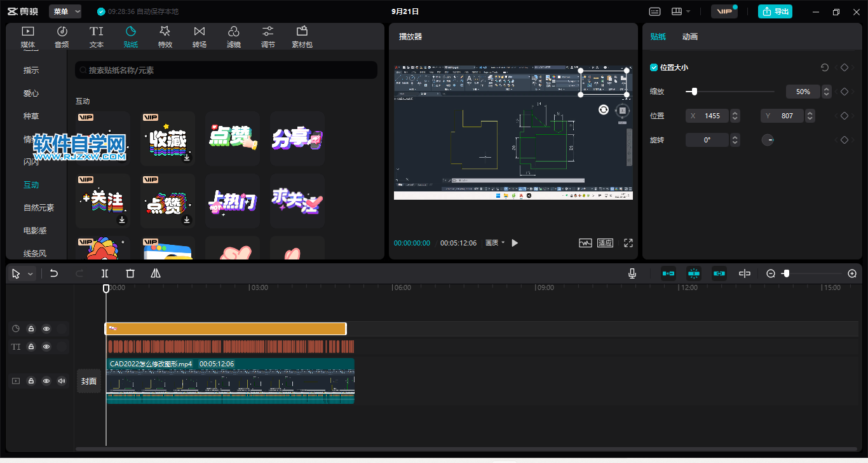The width and height of the screenshot is (868, 463).
Task: Switch to the 动画 animation tab
Action: coord(690,37)
